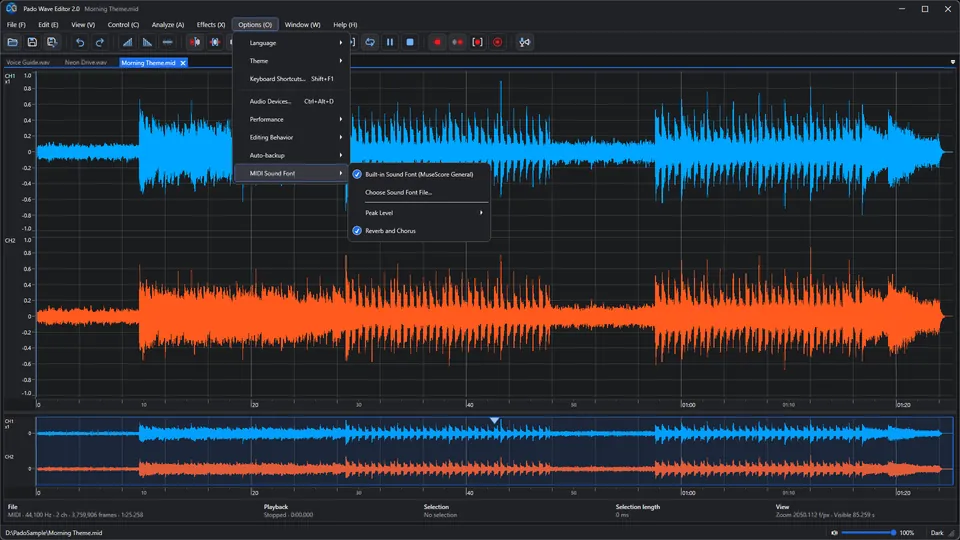Click the 'Stopped · 0:00.000' playback status

288,515
